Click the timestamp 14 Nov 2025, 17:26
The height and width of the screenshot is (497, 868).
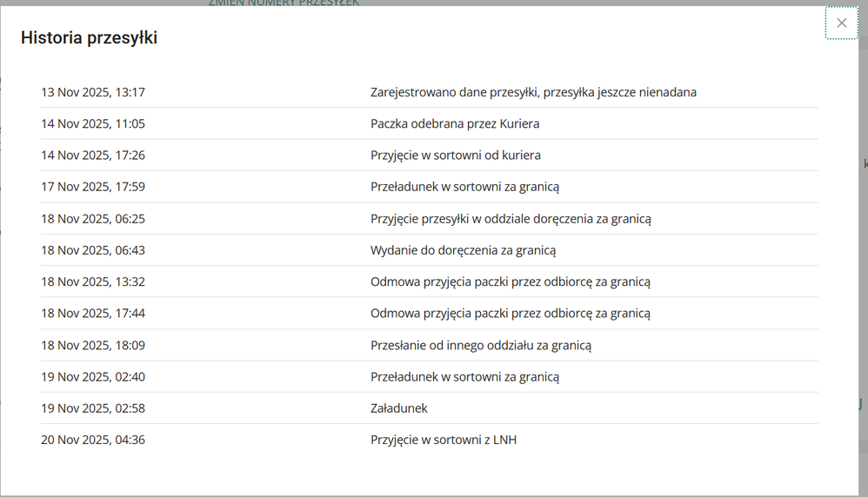[x=93, y=156]
